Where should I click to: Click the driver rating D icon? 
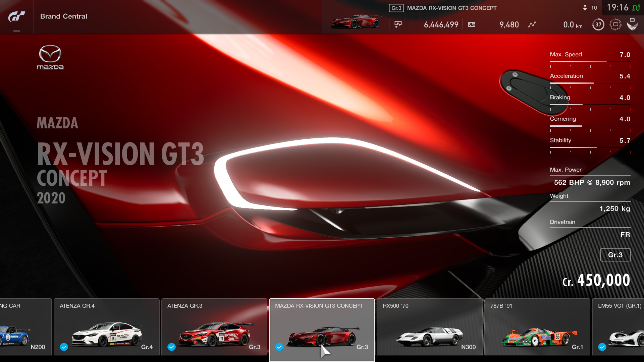point(615,24)
